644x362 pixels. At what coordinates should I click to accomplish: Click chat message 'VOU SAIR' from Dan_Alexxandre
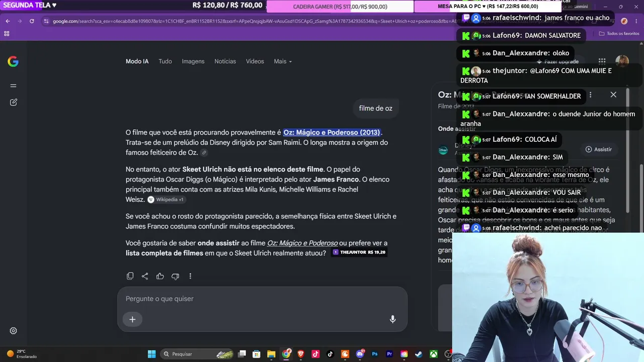pyautogui.click(x=567, y=193)
